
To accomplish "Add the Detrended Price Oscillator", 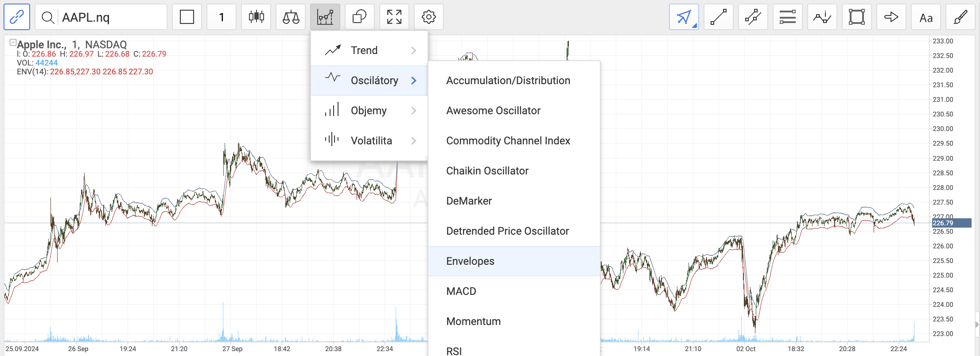I will [x=514, y=231].
